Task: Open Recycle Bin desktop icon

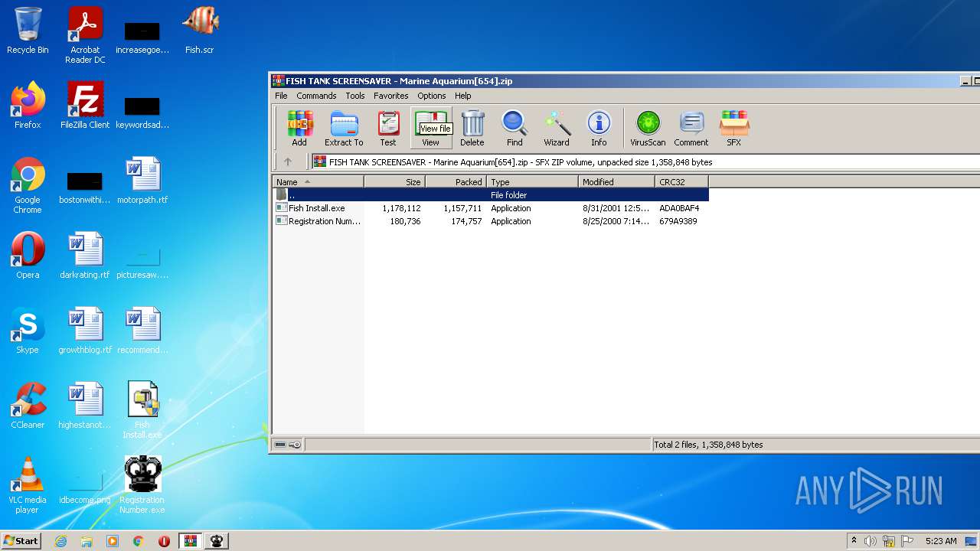Action: click(x=28, y=31)
